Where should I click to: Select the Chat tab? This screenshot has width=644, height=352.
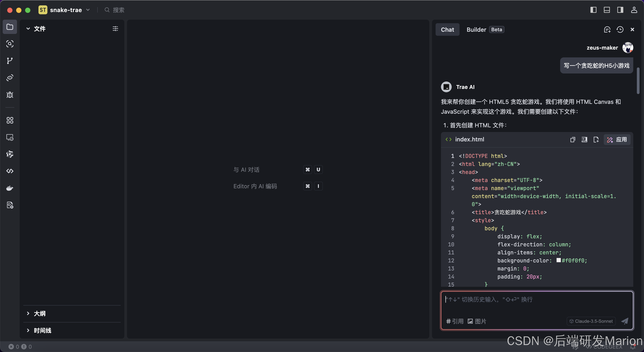(x=447, y=29)
